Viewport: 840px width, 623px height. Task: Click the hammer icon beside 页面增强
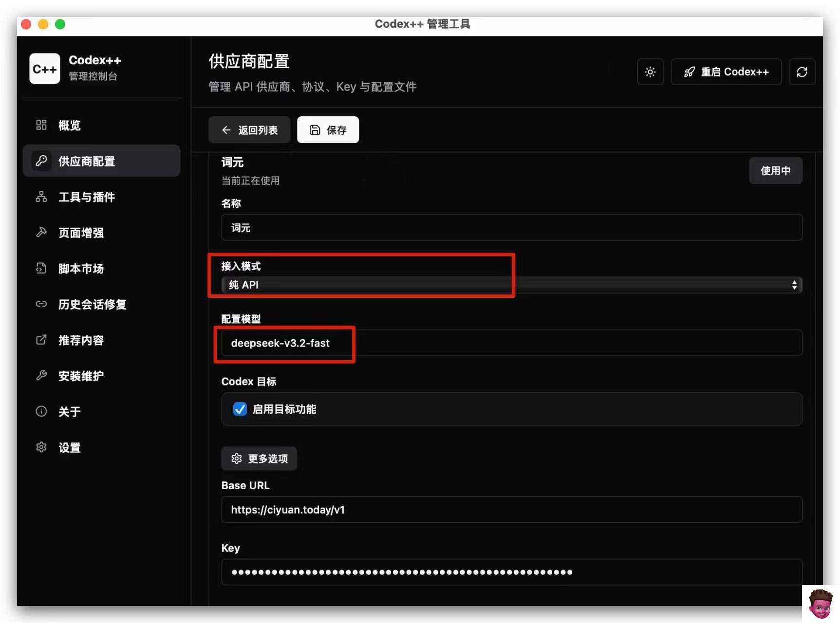(x=41, y=232)
